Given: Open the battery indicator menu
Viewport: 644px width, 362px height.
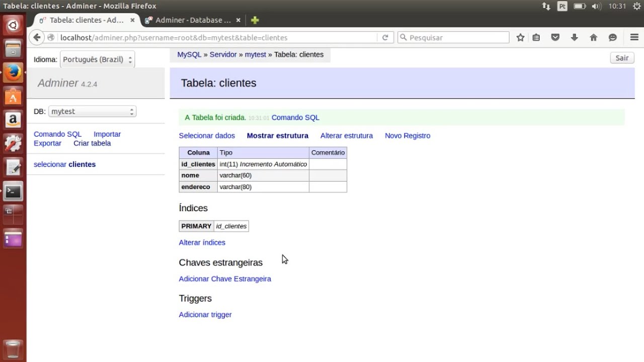Looking at the screenshot, I should (x=580, y=6).
